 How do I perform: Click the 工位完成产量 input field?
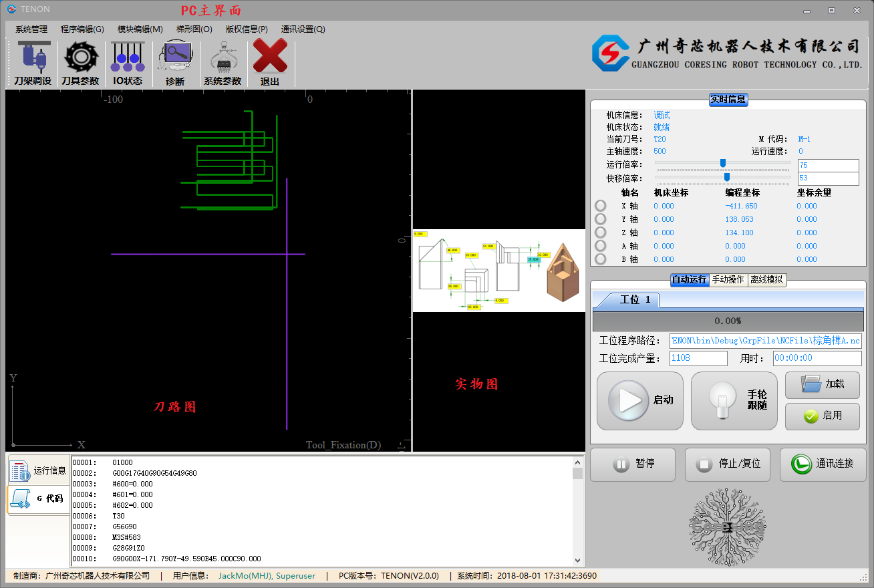pyautogui.click(x=698, y=358)
